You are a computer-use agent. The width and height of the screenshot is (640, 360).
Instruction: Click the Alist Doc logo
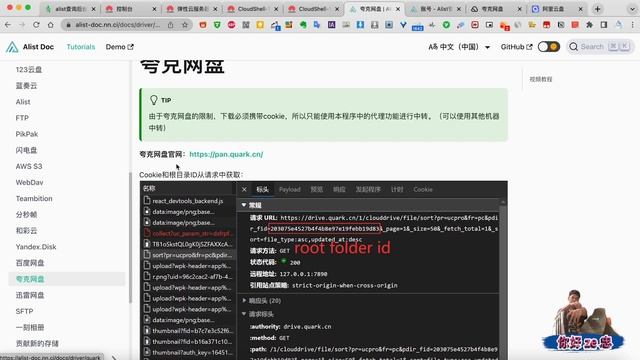point(30,47)
